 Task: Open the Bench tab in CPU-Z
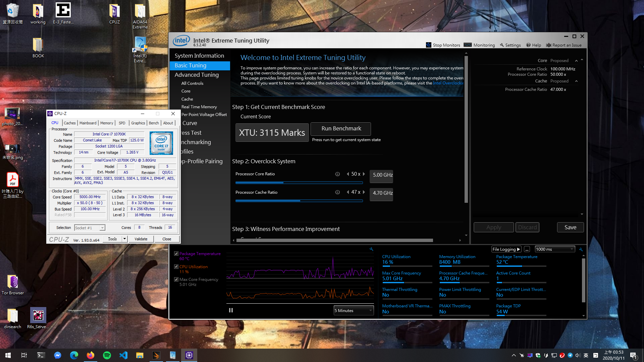point(154,123)
